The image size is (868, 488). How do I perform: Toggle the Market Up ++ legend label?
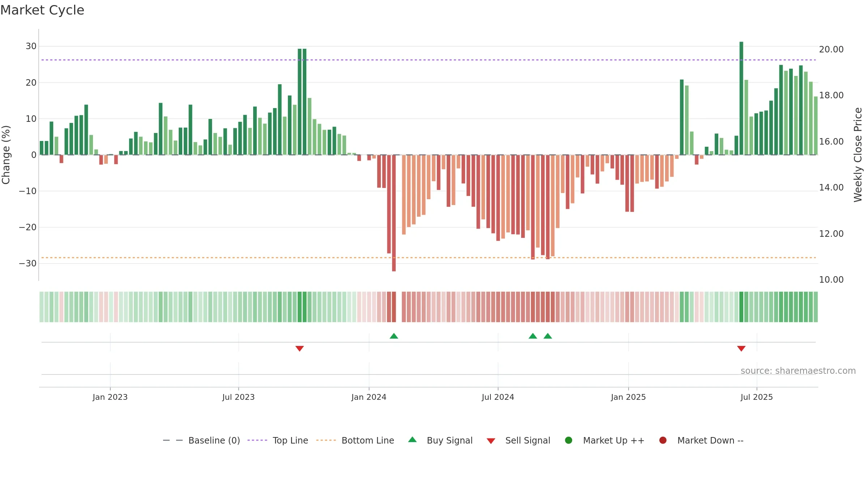pyautogui.click(x=614, y=440)
